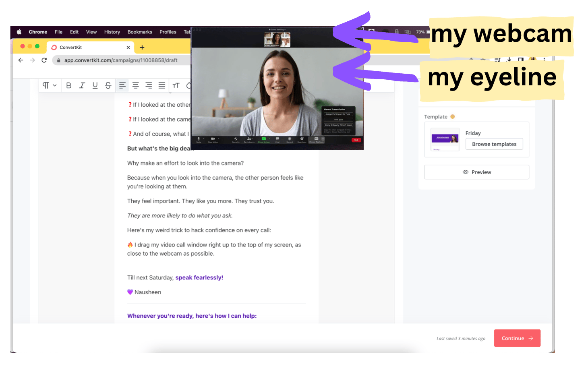The height and width of the screenshot is (368, 588).
Task: Click the Nausheen signature line
Action: coord(144,292)
